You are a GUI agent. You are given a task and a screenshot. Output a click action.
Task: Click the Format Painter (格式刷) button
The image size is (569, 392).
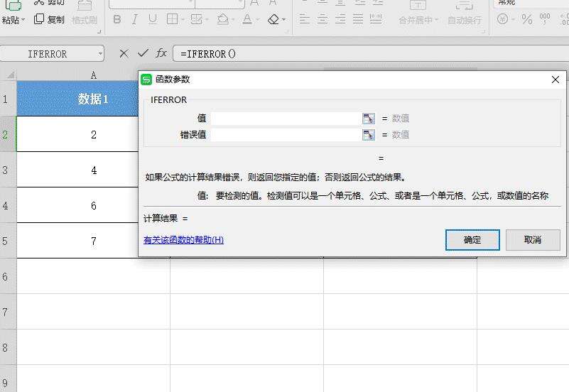point(85,13)
